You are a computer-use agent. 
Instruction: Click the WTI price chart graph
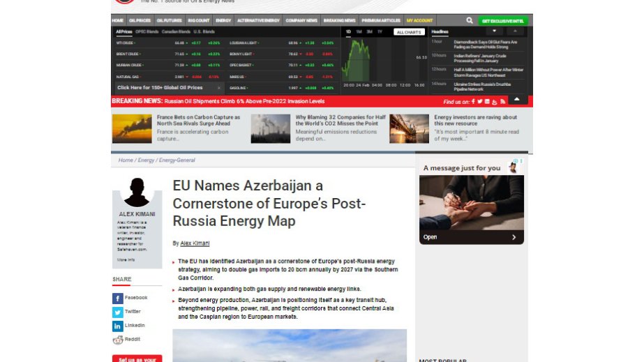pyautogui.click(x=384, y=60)
